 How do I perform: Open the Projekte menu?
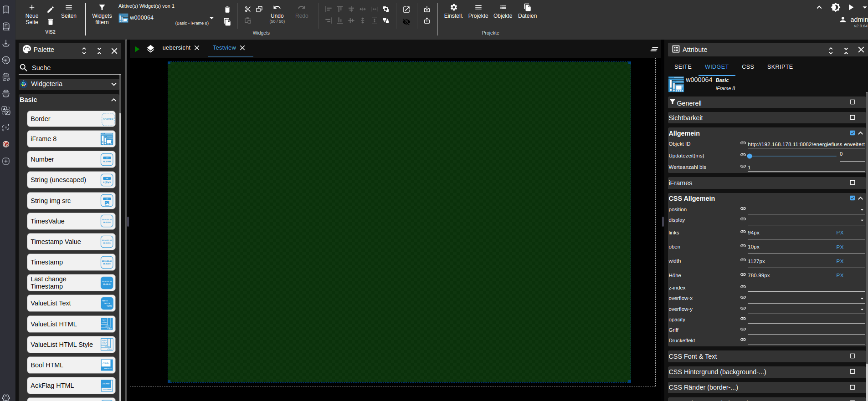click(478, 11)
